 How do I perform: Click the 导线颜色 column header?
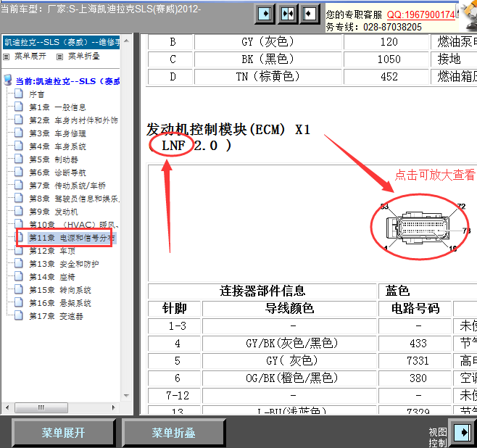click(x=289, y=309)
